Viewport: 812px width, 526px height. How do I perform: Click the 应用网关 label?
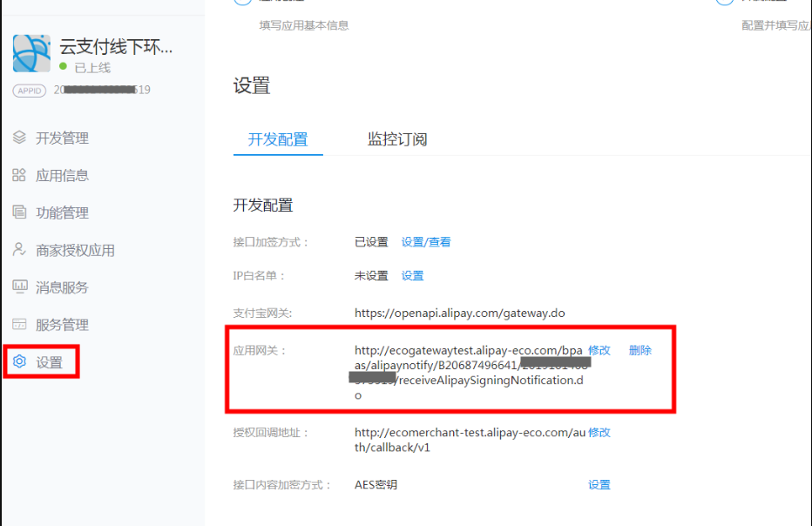[x=260, y=350]
